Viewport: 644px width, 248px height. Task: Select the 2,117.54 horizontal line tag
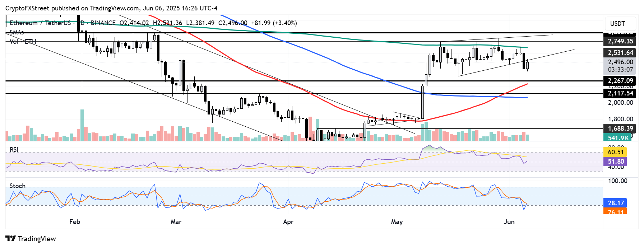(620, 93)
